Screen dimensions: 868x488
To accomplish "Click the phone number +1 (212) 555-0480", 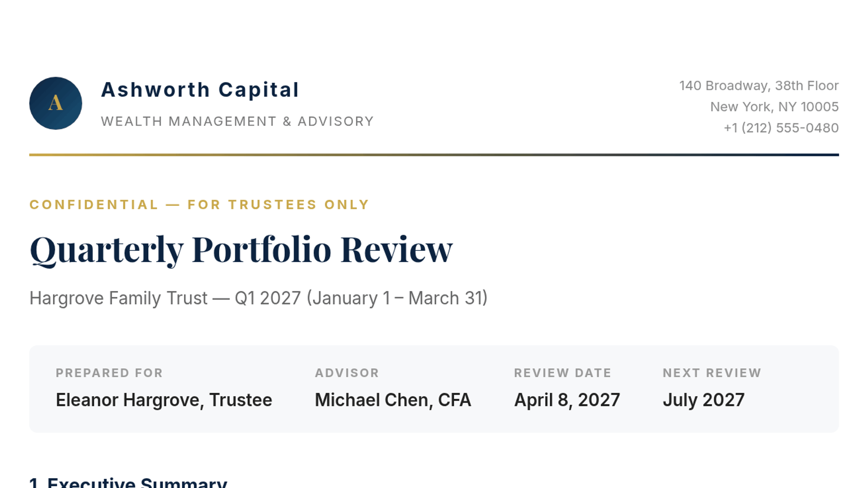I will (781, 128).
